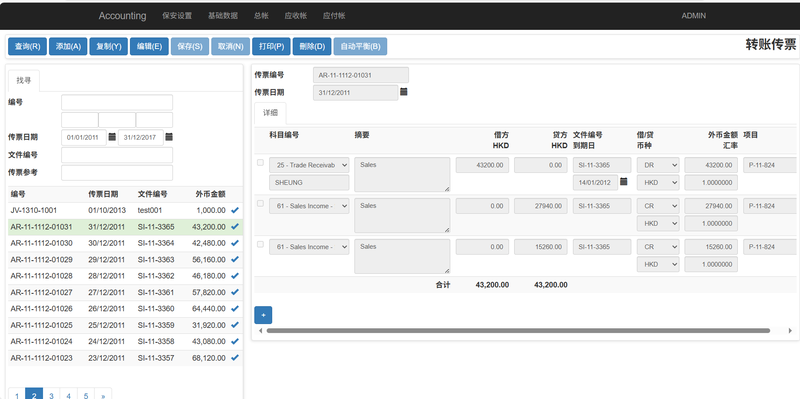
Task: Click 查询(R) query button
Action: pos(28,46)
